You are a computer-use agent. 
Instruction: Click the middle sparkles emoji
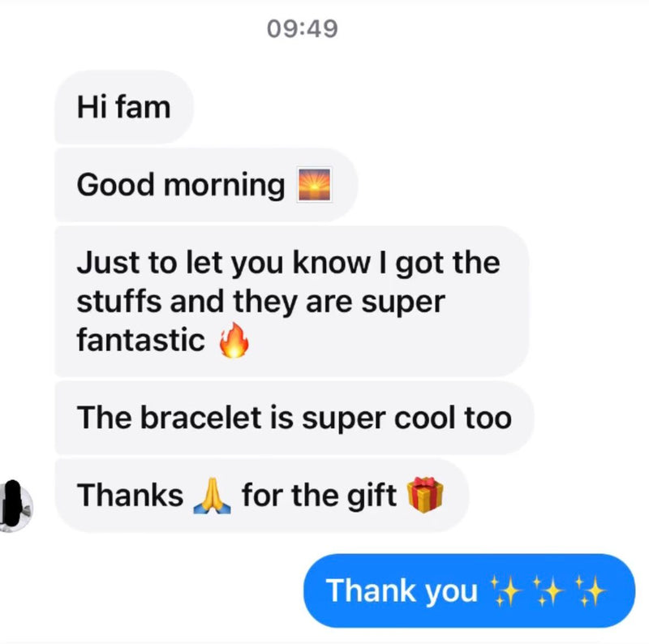[548, 591]
